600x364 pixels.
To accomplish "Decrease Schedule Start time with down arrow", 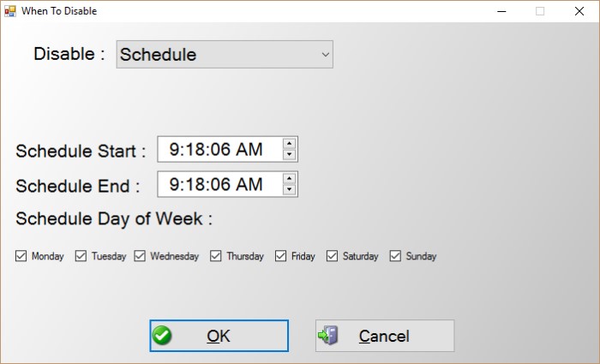I will tap(290, 155).
